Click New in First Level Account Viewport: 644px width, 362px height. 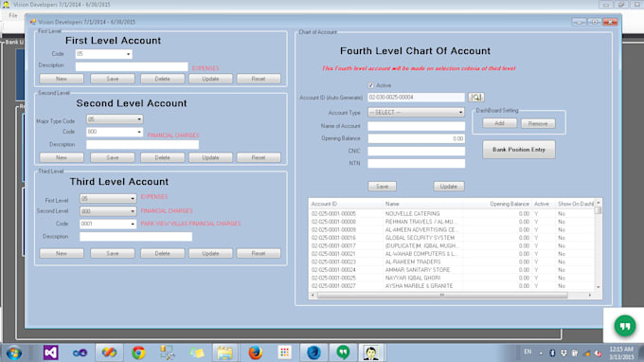point(62,79)
